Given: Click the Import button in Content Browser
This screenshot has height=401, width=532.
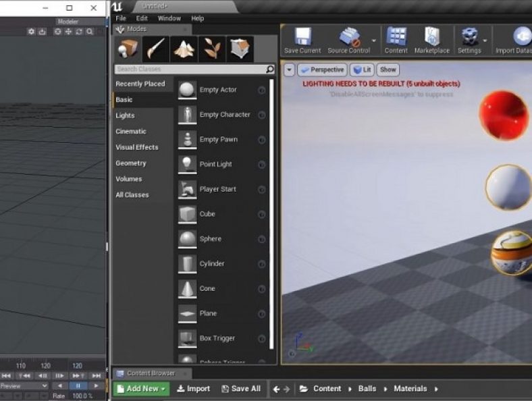Looking at the screenshot, I should coord(194,389).
